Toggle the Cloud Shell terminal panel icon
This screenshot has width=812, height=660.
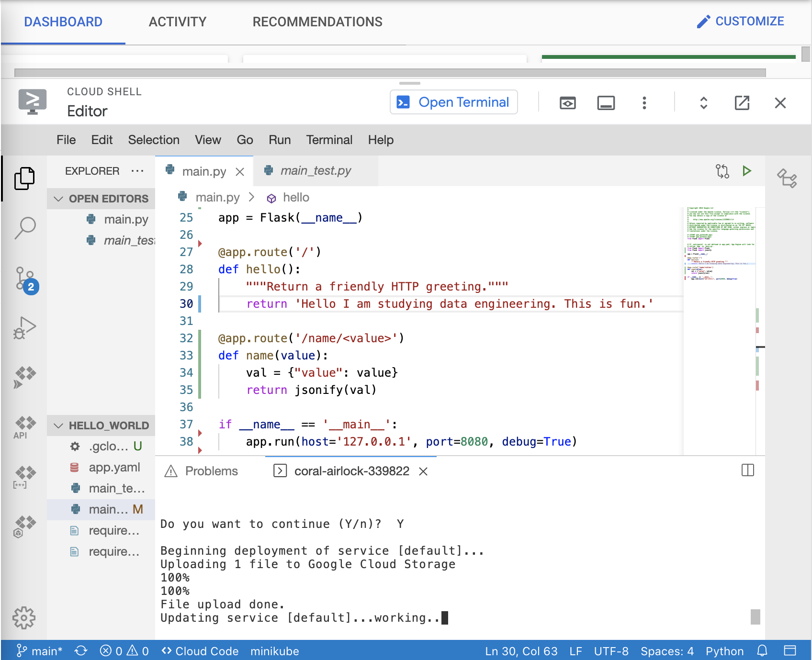point(606,103)
